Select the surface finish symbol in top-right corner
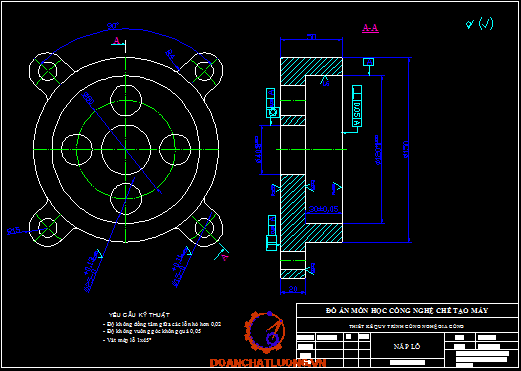This screenshot has height=371, width=521. click(x=479, y=23)
